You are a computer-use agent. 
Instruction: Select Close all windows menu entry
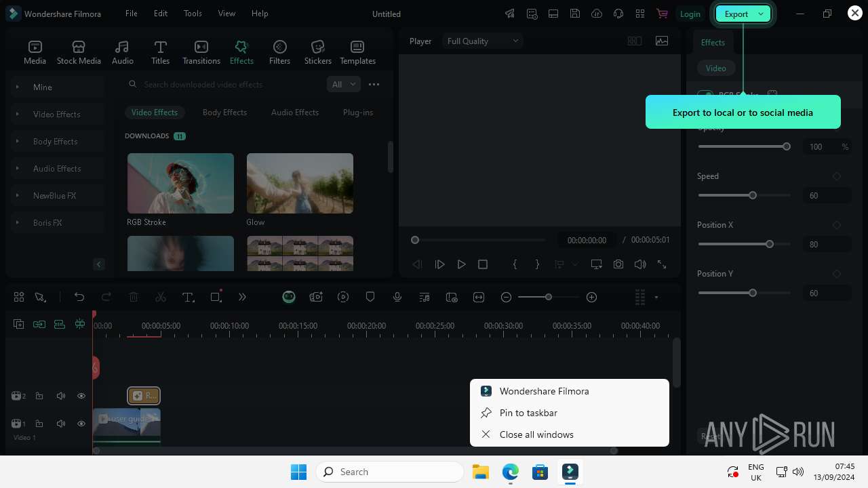pyautogui.click(x=570, y=434)
